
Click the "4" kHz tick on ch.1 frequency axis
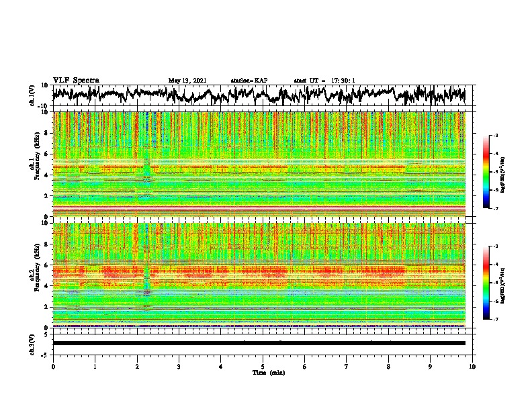pos(47,175)
